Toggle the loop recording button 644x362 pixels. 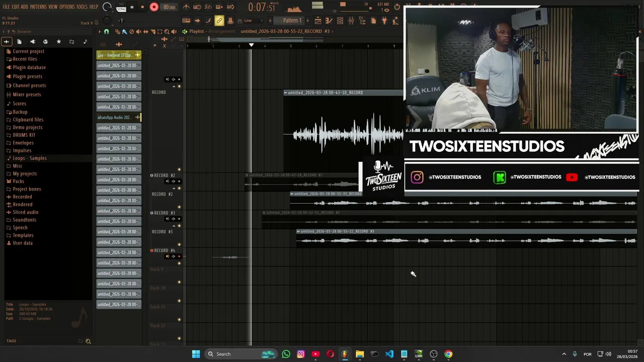click(x=230, y=7)
